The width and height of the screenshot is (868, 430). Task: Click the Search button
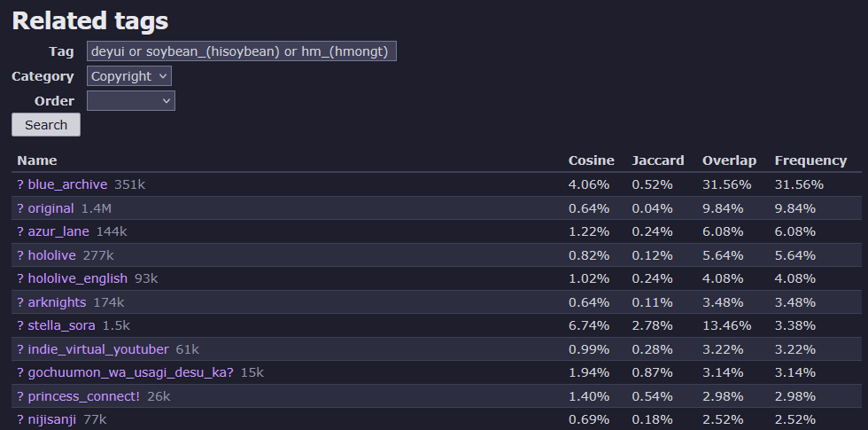pyautogui.click(x=46, y=125)
